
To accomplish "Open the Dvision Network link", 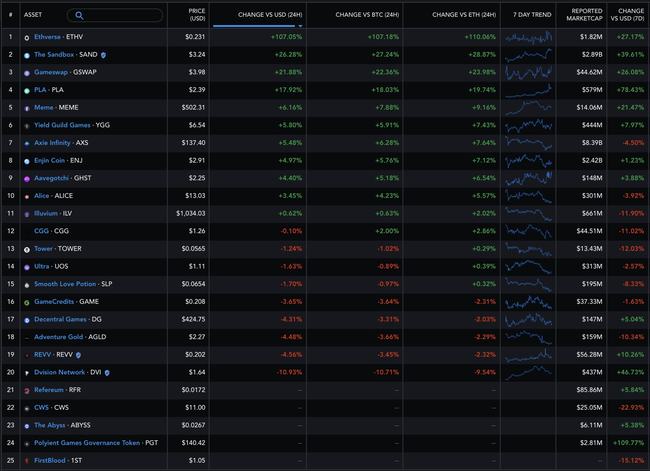I will point(59,372).
